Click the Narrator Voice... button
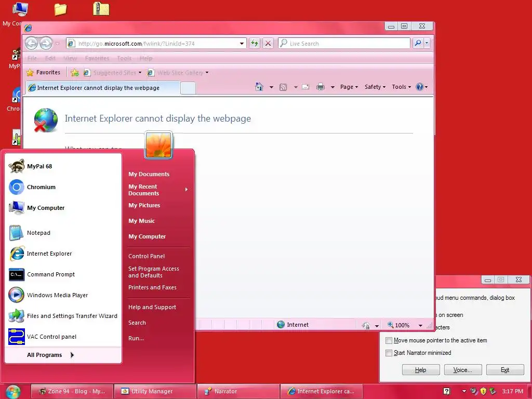 pyautogui.click(x=463, y=370)
